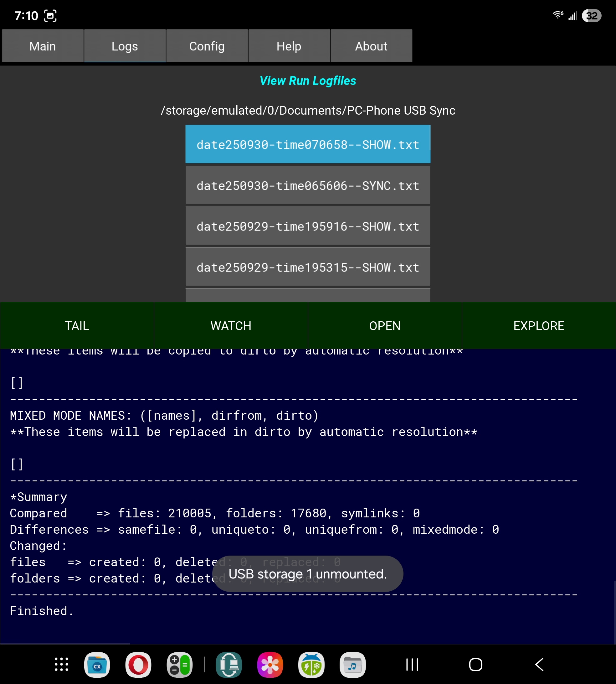Open the WeatherBug app icon

pyautogui.click(x=311, y=664)
